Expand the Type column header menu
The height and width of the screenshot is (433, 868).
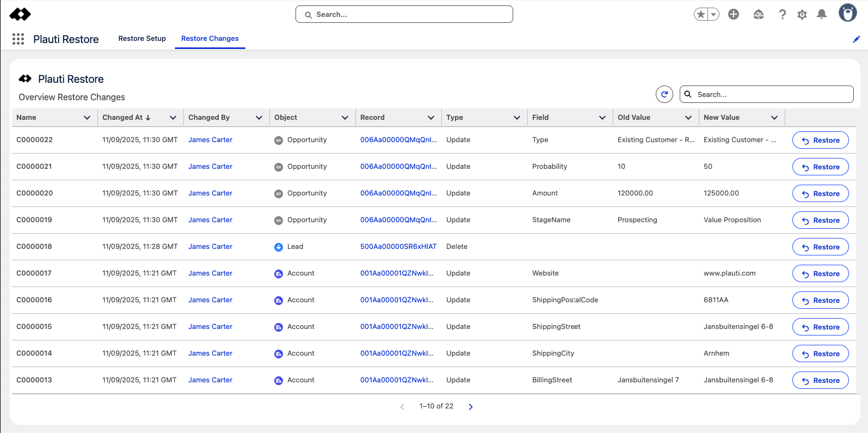point(517,118)
